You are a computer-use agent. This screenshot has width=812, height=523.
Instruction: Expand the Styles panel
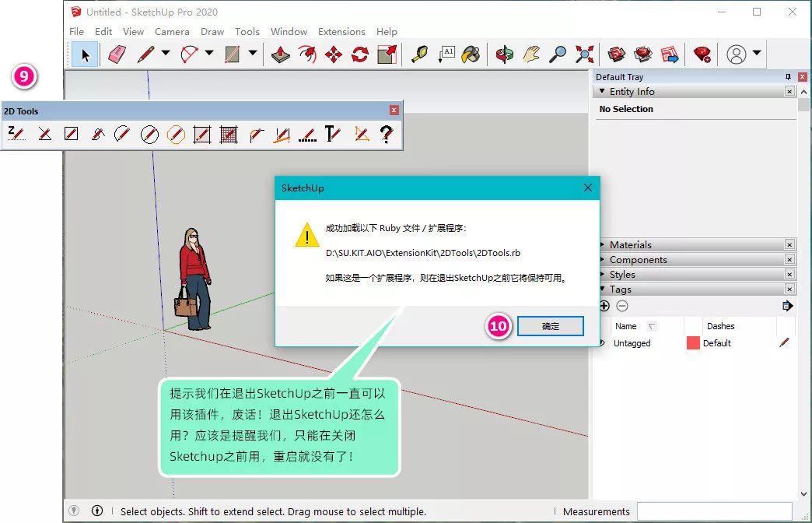click(x=602, y=274)
